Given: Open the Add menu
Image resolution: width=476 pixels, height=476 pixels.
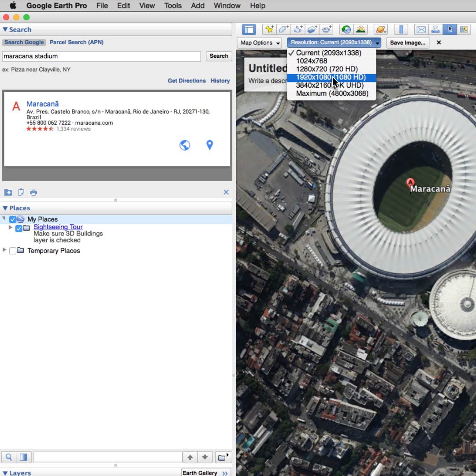Looking at the screenshot, I should (x=197, y=5).
